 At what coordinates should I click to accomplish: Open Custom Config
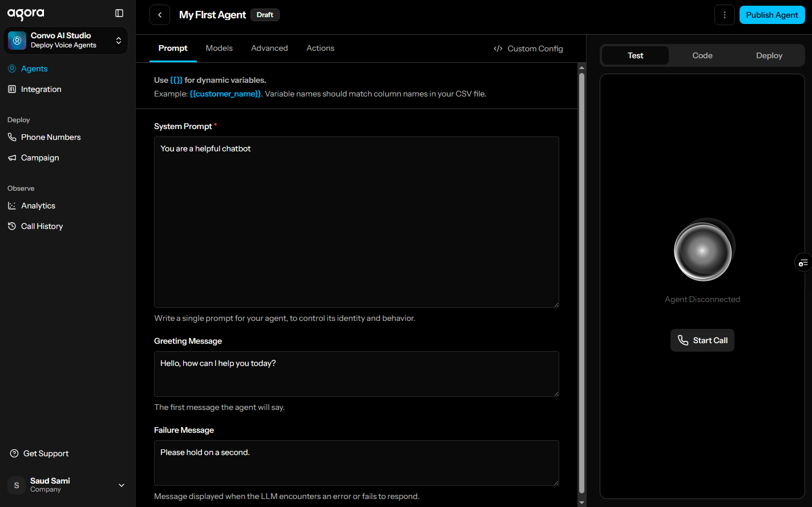click(528, 49)
